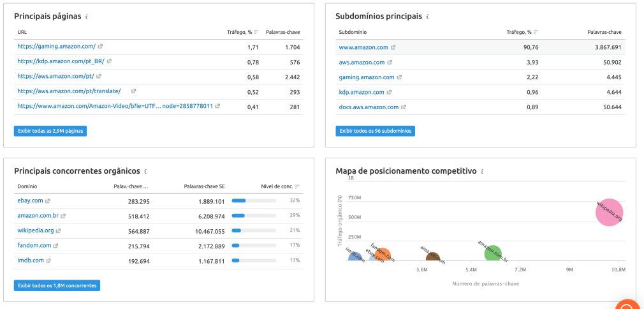The width and height of the screenshot is (644, 309).
Task: Open external link icon next to ebay.com
Action: click(x=48, y=201)
